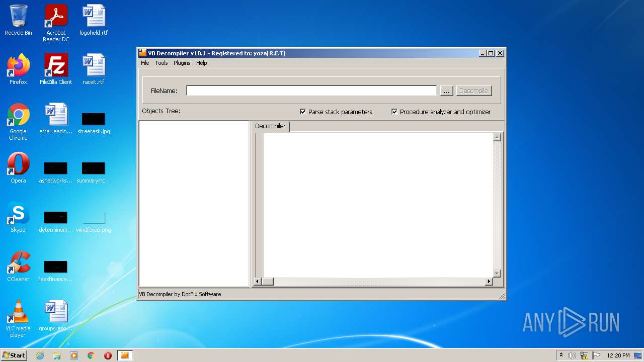Select the Decompiler tab
Viewport: 644px width, 362px height.
click(x=270, y=126)
